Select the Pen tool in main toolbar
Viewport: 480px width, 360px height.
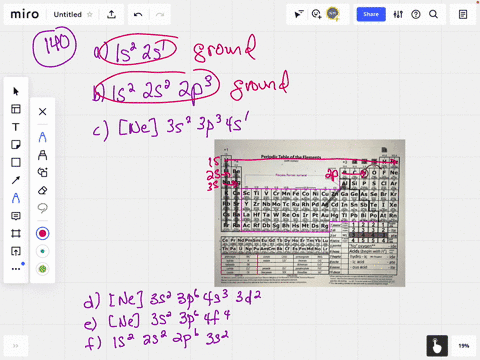(x=16, y=198)
